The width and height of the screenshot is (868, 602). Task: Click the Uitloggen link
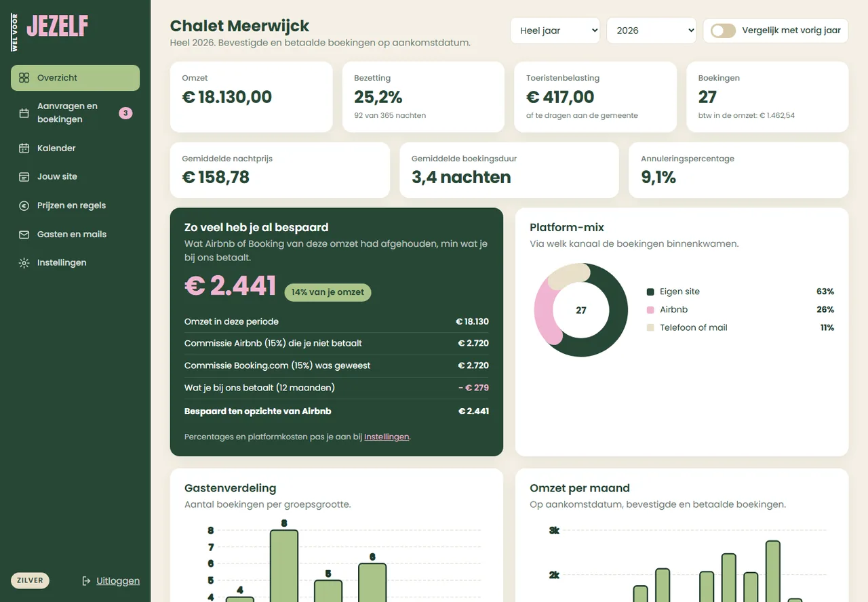[118, 581]
